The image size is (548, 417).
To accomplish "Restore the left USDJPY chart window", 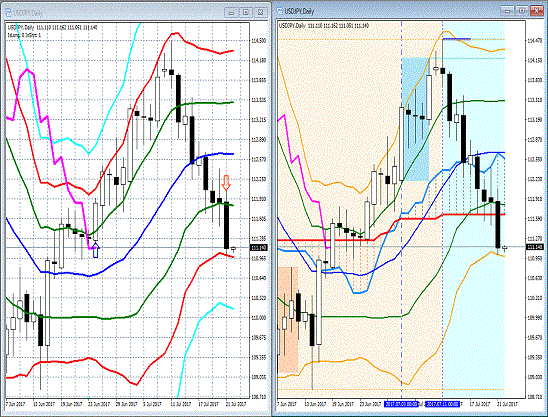I will coord(246,13).
